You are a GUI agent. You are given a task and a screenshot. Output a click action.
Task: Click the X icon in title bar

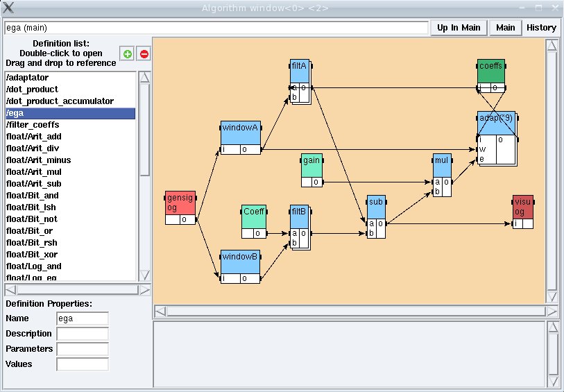[x=8, y=8]
